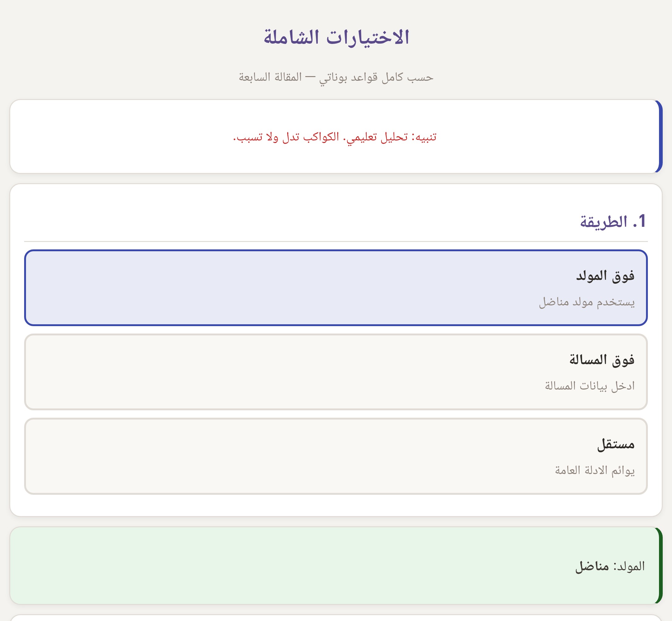Image resolution: width=672 pixels, height=621 pixels.
Task: Click the "1. الطريقة" section heading
Action: [612, 222]
